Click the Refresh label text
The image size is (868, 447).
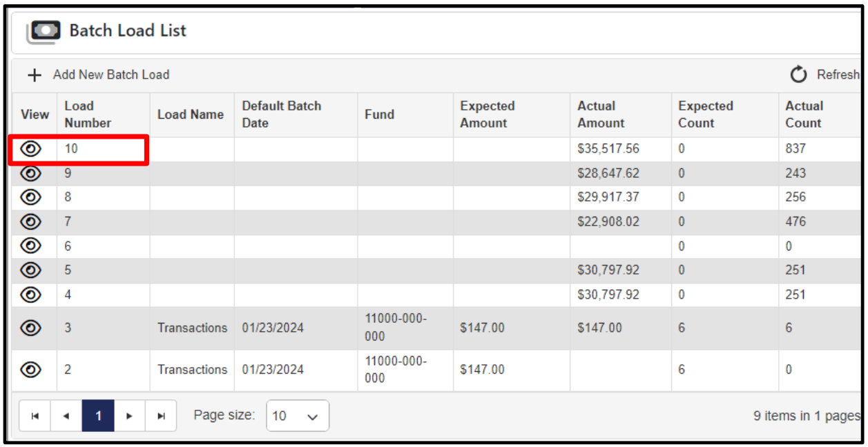point(837,74)
